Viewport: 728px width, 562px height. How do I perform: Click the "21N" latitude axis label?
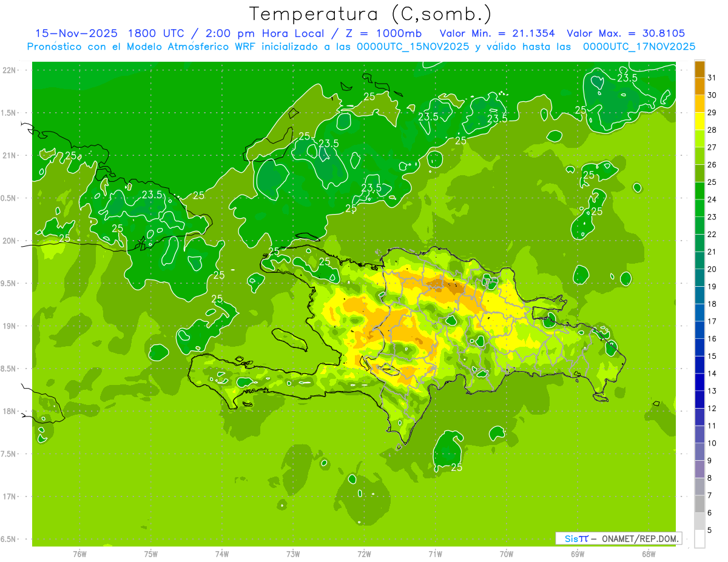[x=9, y=156]
